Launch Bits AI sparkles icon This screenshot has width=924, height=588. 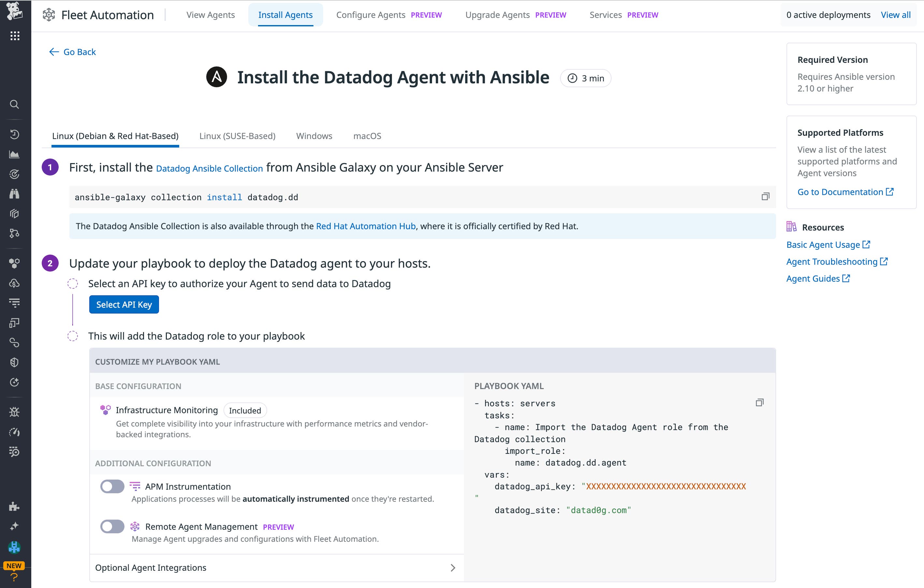click(15, 526)
